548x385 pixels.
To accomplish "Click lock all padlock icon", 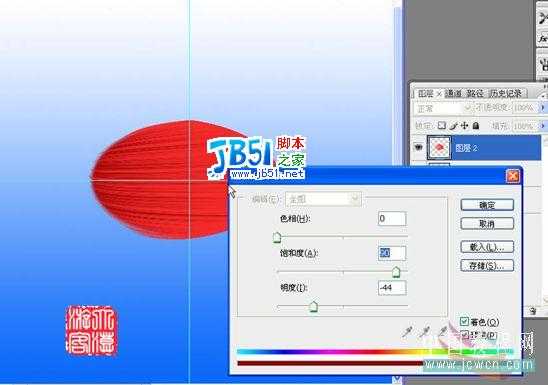I will point(476,125).
